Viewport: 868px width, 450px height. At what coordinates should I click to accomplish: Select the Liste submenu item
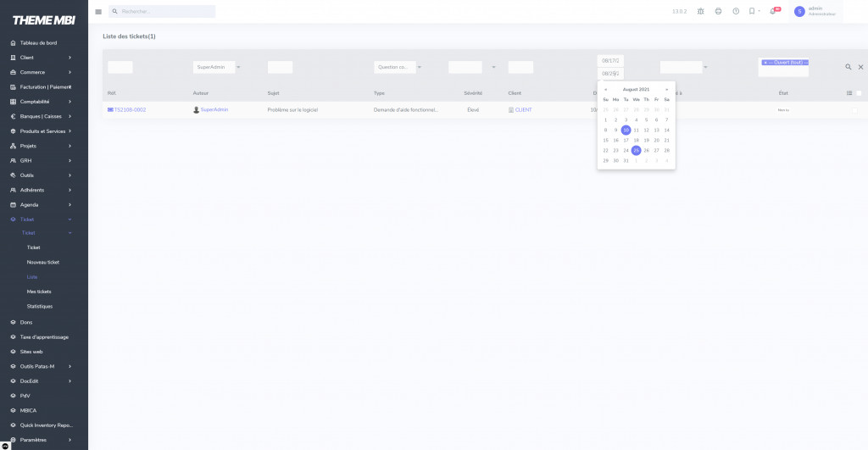(x=32, y=277)
